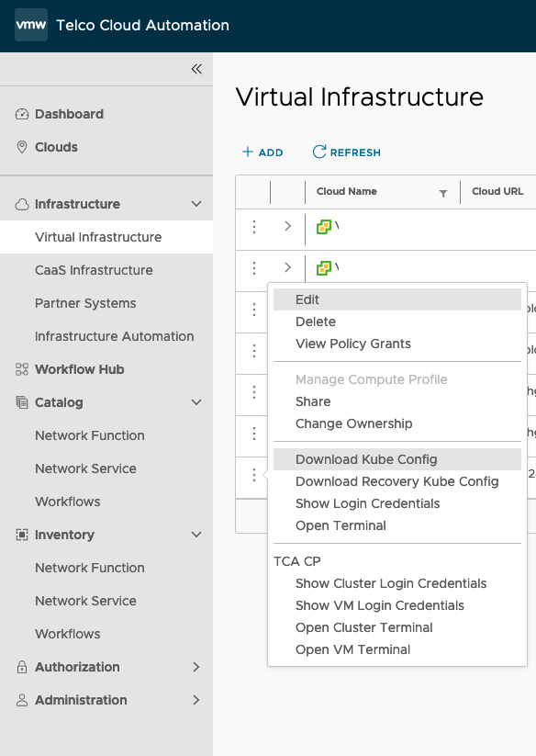Choose Delete in the context menu
This screenshot has width=536, height=756.
click(x=397, y=322)
